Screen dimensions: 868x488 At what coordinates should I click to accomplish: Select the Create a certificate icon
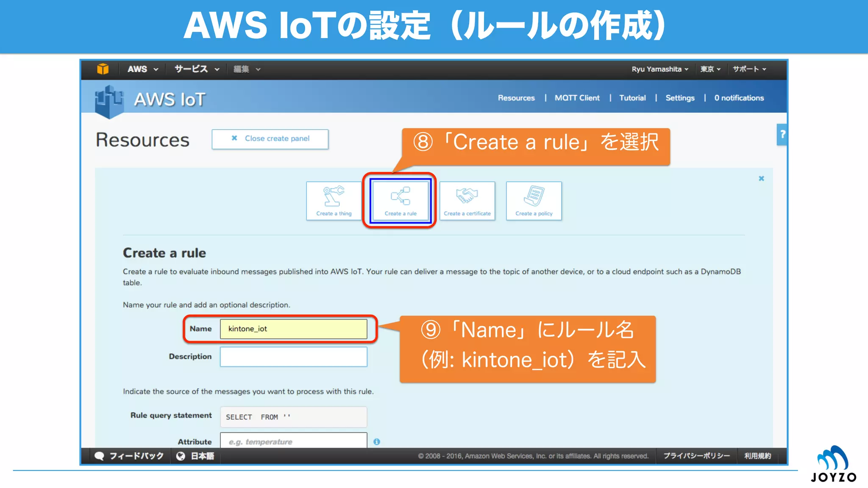(467, 201)
